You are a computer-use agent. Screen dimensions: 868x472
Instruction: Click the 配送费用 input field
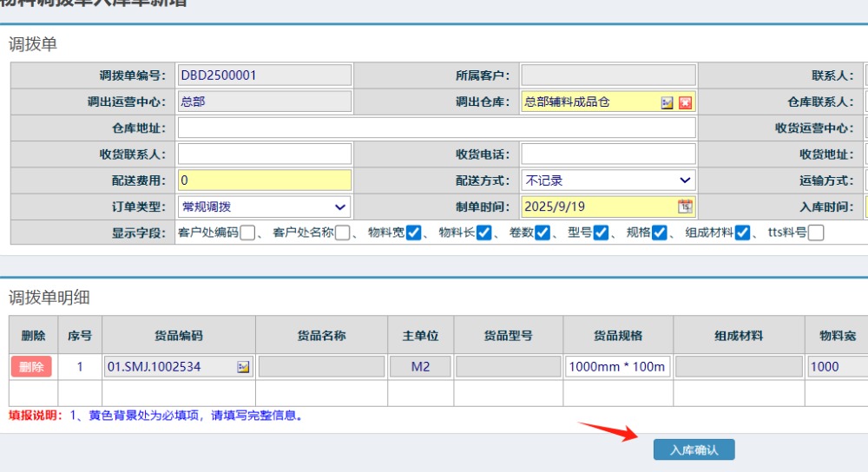tap(264, 180)
